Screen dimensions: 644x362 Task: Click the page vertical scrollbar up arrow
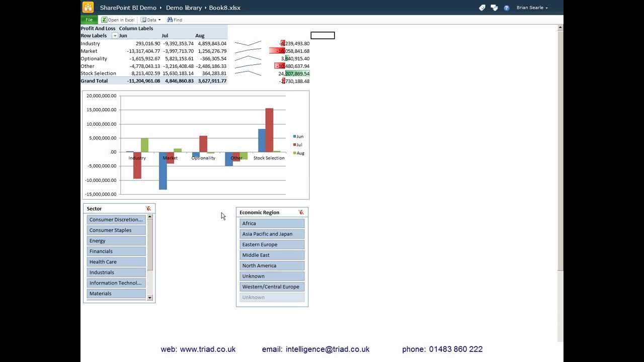(x=560, y=27)
